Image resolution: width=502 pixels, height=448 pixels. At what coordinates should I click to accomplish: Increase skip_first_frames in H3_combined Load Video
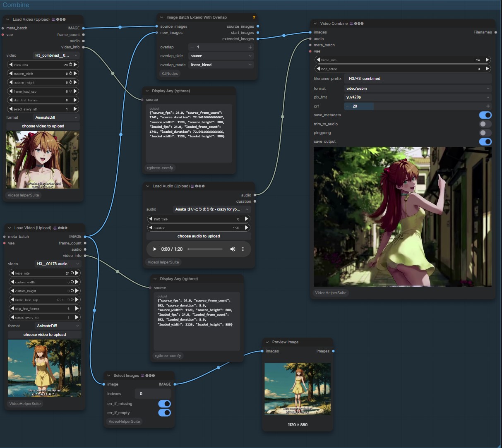click(75, 100)
